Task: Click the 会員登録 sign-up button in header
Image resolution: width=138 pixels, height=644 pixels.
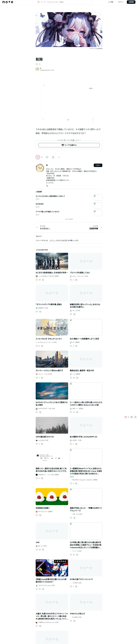Action: pyautogui.click(x=131, y=2)
